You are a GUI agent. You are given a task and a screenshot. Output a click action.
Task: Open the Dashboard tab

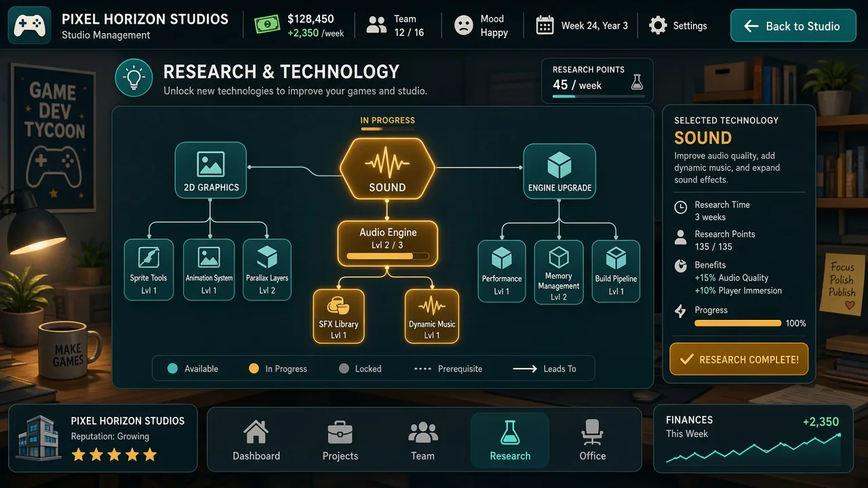pos(256,440)
